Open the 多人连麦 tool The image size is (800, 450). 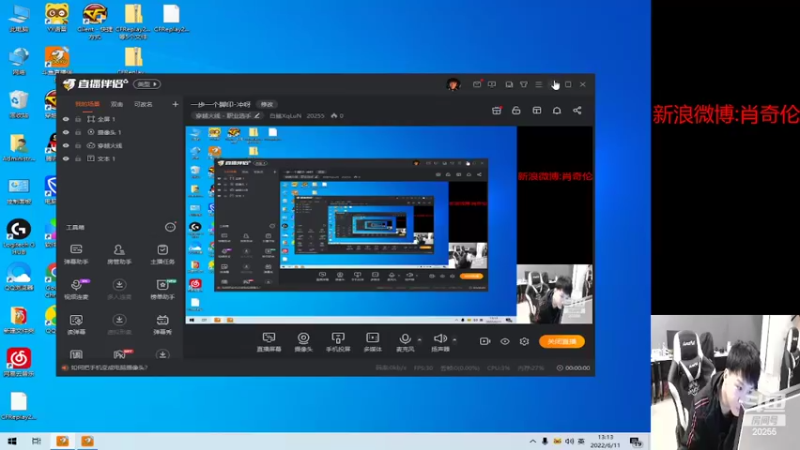[119, 289]
